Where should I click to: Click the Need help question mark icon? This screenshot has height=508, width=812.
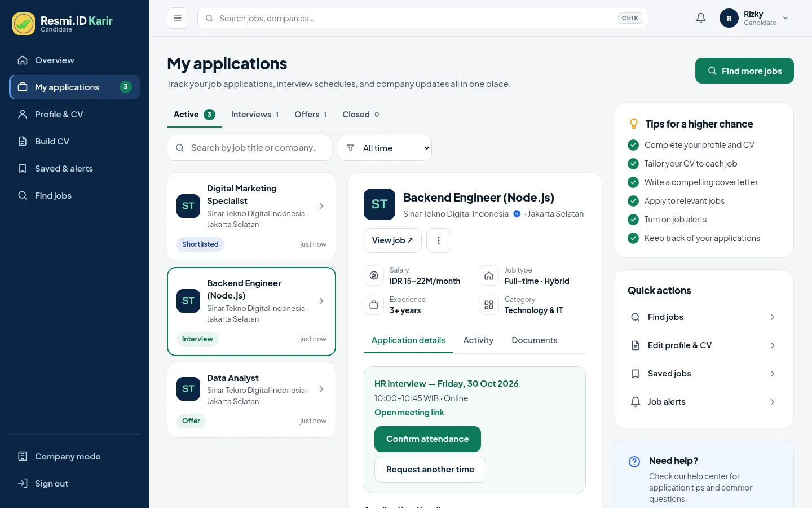tap(634, 462)
